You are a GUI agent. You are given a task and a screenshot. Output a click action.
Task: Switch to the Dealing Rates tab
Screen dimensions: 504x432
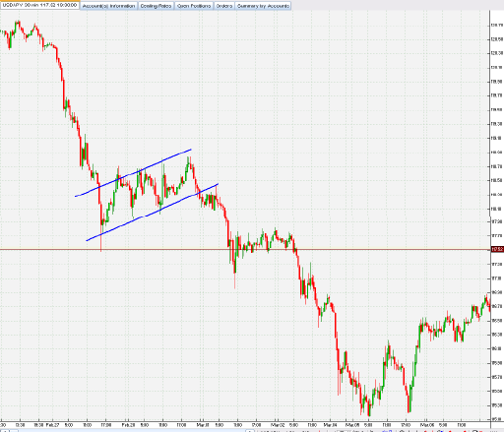pos(156,6)
